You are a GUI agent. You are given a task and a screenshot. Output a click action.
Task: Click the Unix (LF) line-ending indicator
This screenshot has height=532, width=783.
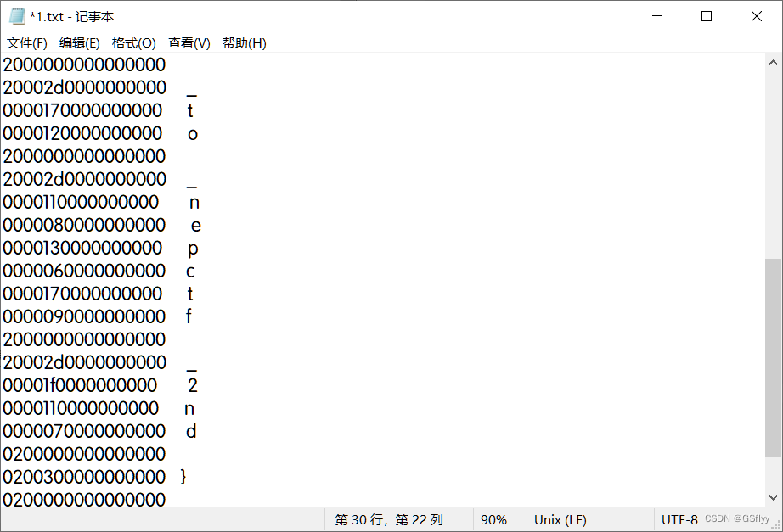(560, 518)
